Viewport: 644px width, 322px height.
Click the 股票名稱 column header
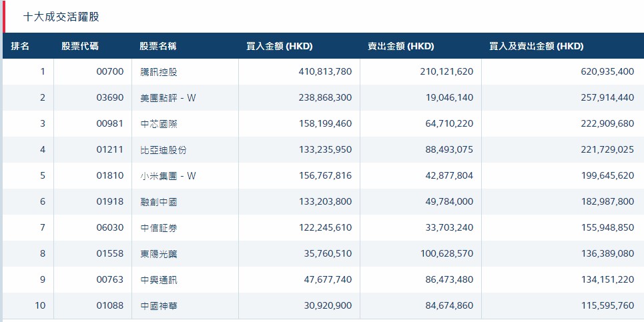click(x=158, y=47)
